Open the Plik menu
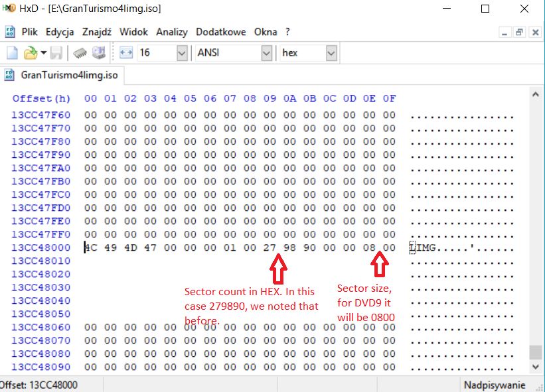 point(30,32)
